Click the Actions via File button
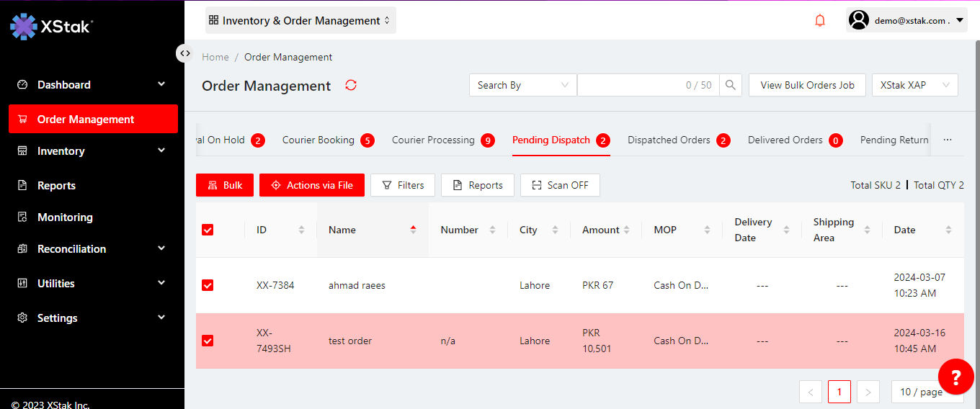 [x=311, y=185]
